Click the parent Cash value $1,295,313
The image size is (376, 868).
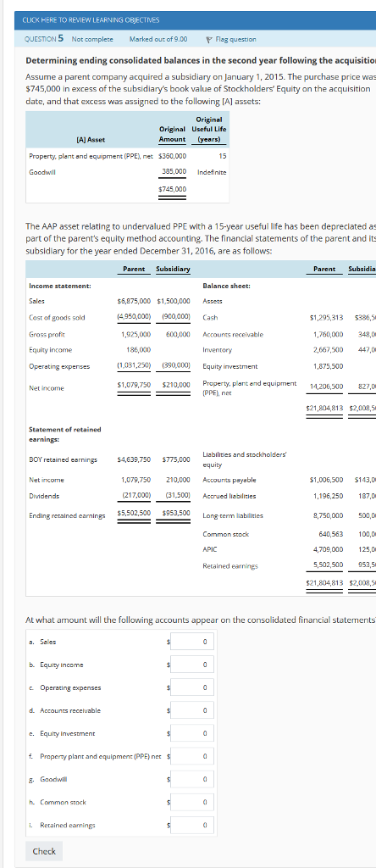pyautogui.click(x=327, y=318)
